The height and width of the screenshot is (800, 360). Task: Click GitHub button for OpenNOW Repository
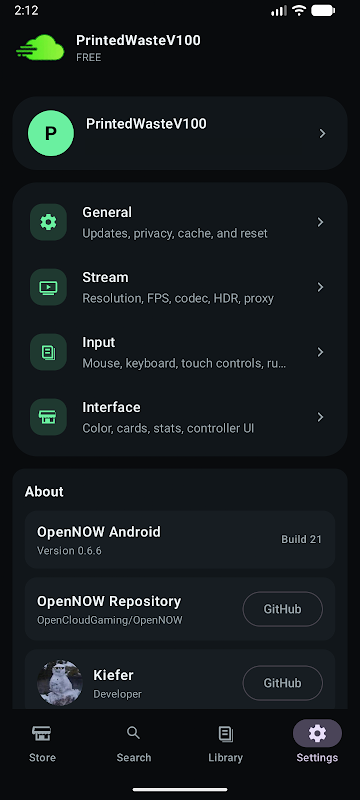click(282, 609)
